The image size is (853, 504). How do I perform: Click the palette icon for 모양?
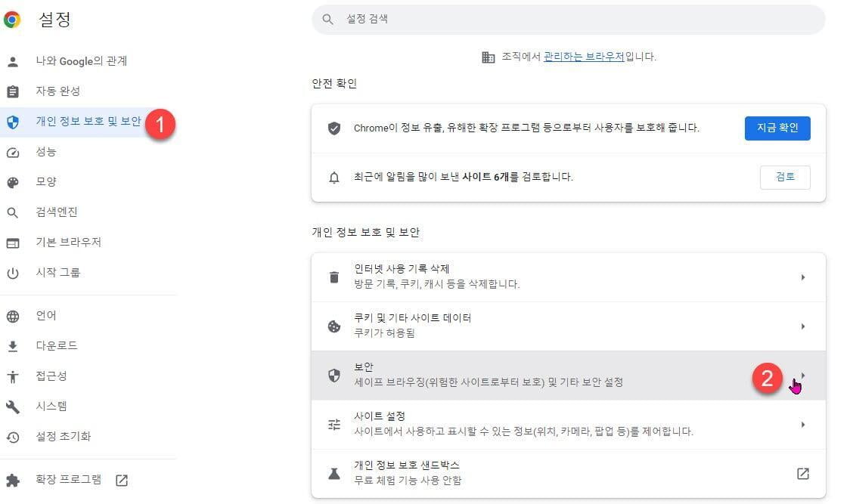coord(13,182)
